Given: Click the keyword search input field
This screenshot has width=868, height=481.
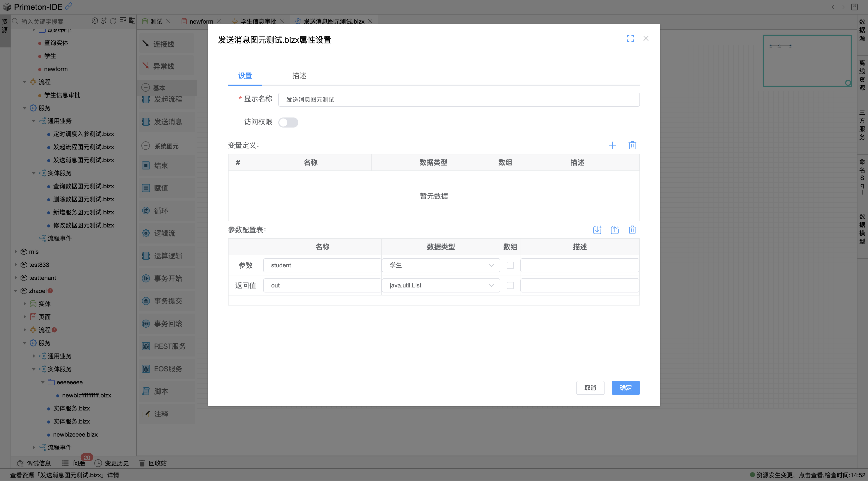Looking at the screenshot, I should 50,21.
